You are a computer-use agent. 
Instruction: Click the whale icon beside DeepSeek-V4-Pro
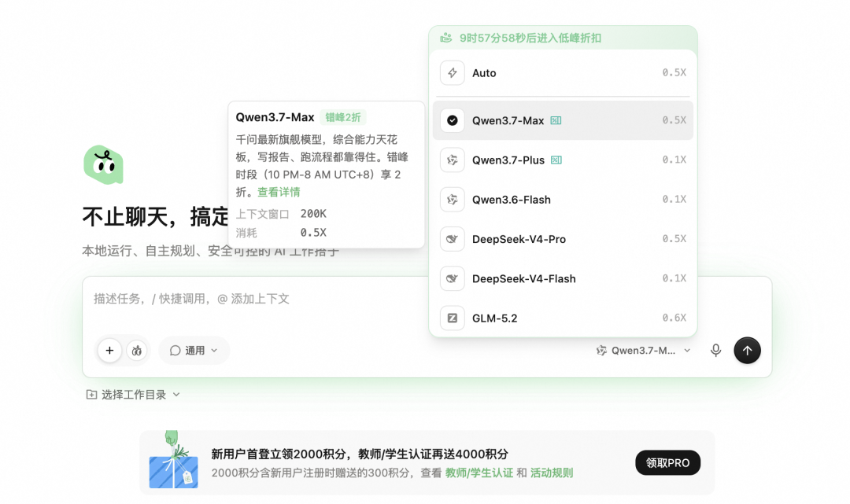(452, 239)
